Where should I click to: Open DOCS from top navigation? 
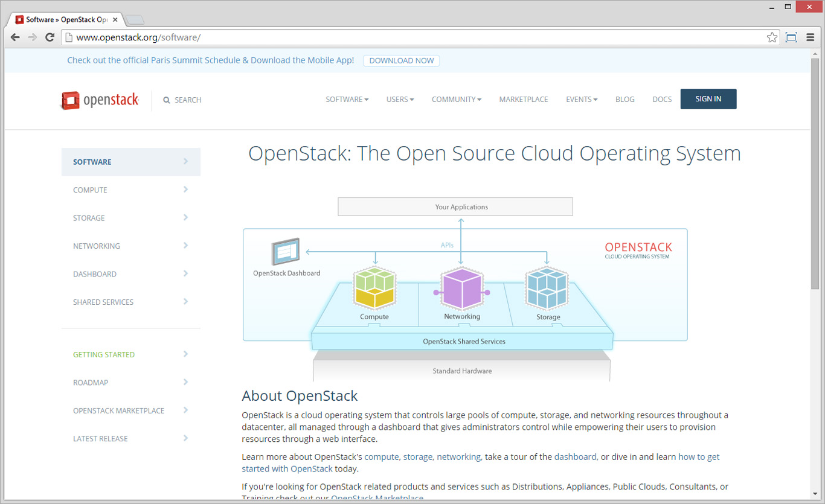[x=662, y=100]
